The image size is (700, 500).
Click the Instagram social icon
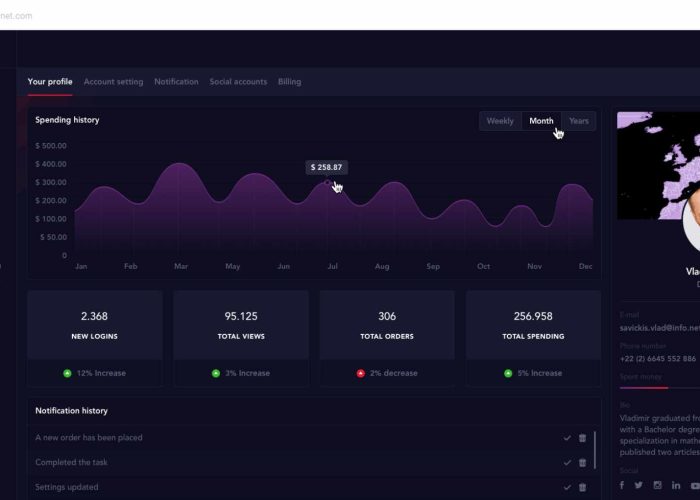(657, 485)
